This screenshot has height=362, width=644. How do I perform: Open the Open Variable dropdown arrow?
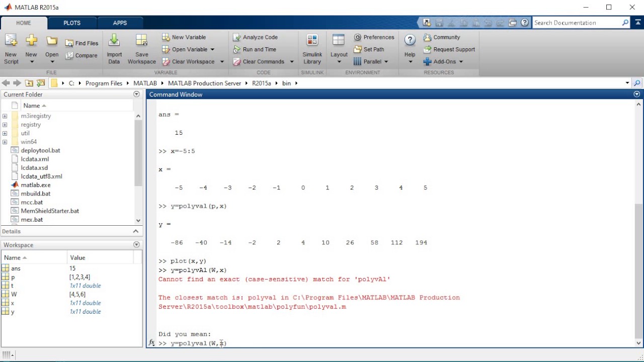(212, 49)
